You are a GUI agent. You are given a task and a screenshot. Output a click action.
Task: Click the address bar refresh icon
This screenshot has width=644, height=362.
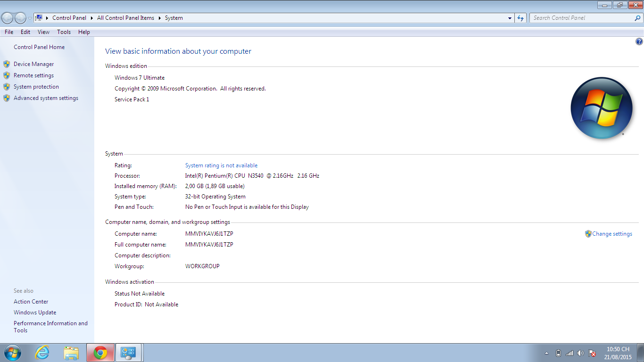click(520, 18)
